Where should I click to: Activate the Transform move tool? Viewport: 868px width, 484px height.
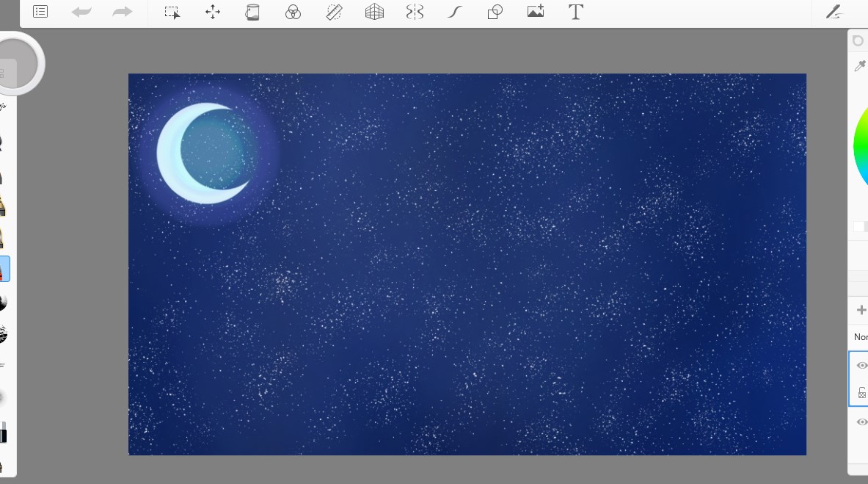click(x=213, y=12)
